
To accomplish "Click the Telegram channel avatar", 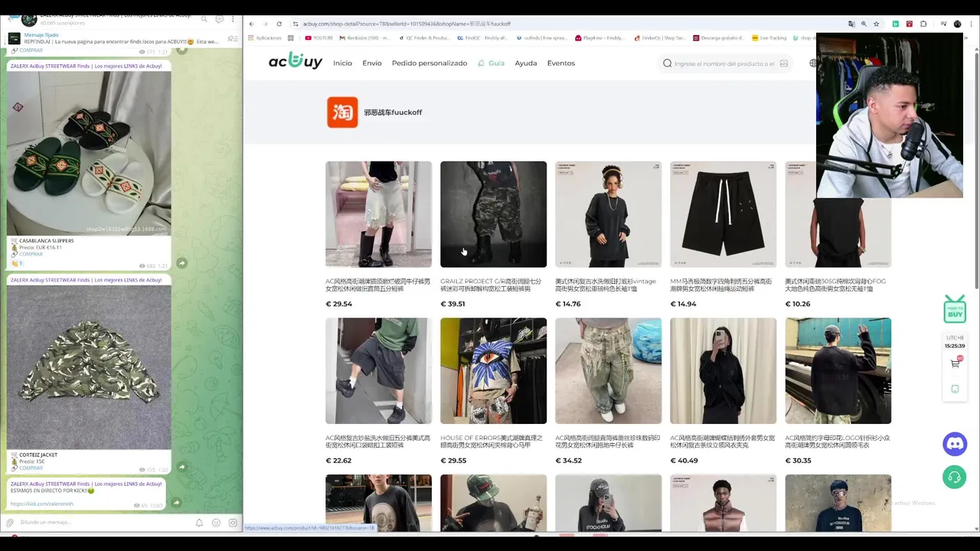I will point(29,19).
